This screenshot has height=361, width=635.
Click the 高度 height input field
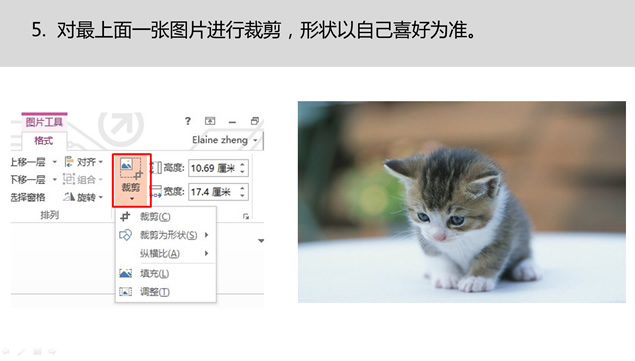click(213, 168)
